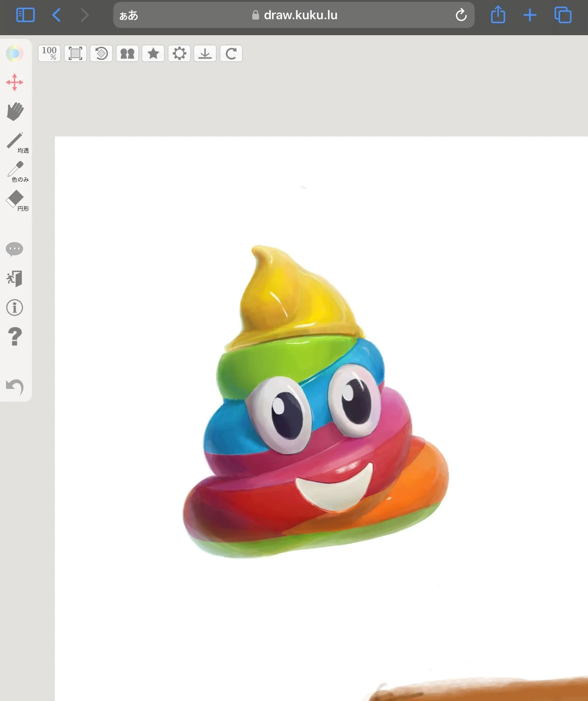Click the exit room icon
Screen dimensions: 588x701
(x=15, y=279)
